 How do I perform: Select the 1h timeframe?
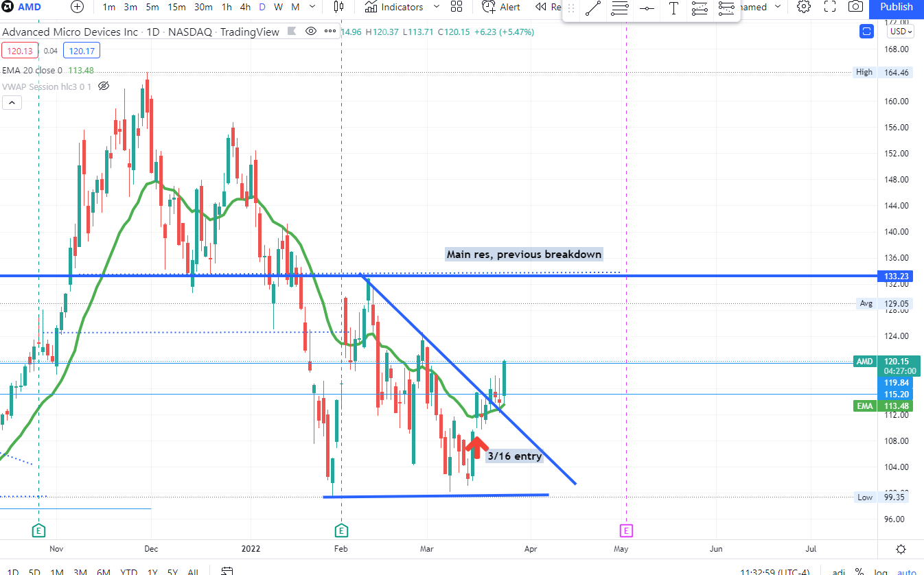coord(227,7)
